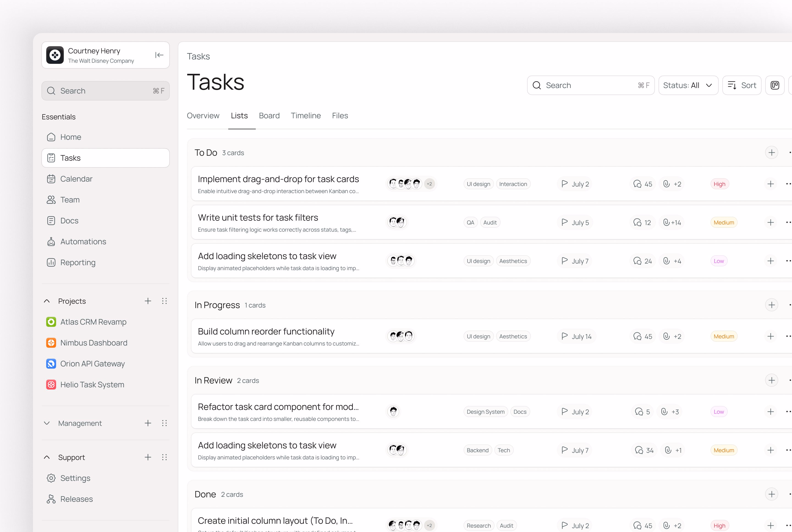Select Tasks in the sidebar

coord(106,158)
